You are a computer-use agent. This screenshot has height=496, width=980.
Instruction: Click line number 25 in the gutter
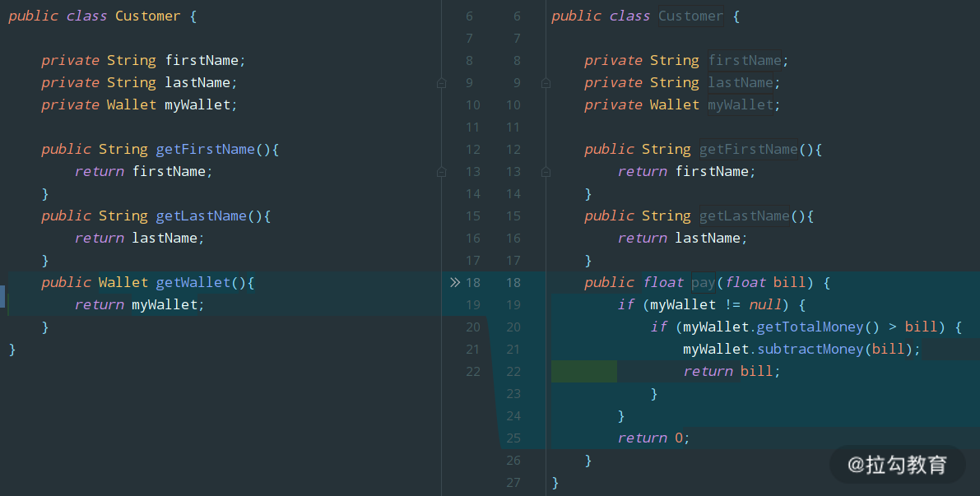513,438
